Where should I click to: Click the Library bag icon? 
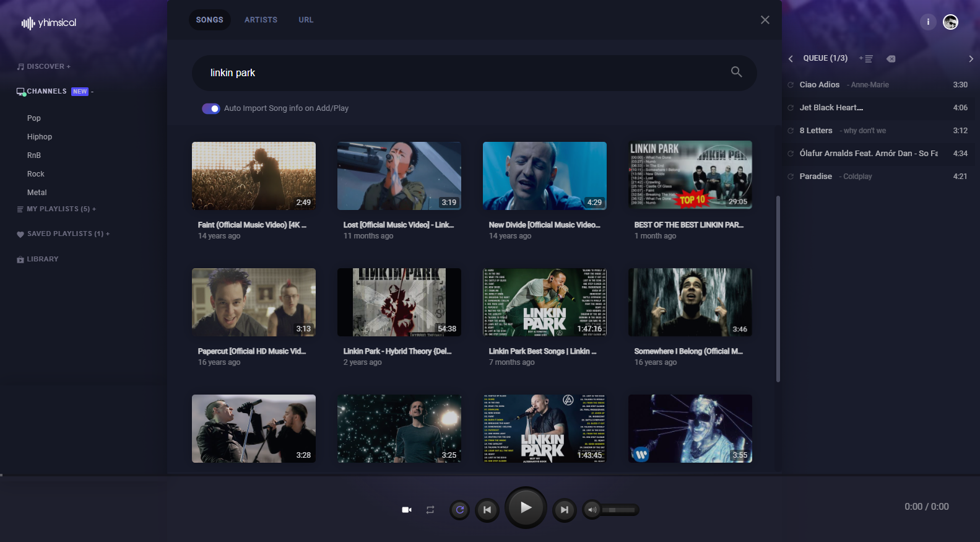tap(20, 260)
